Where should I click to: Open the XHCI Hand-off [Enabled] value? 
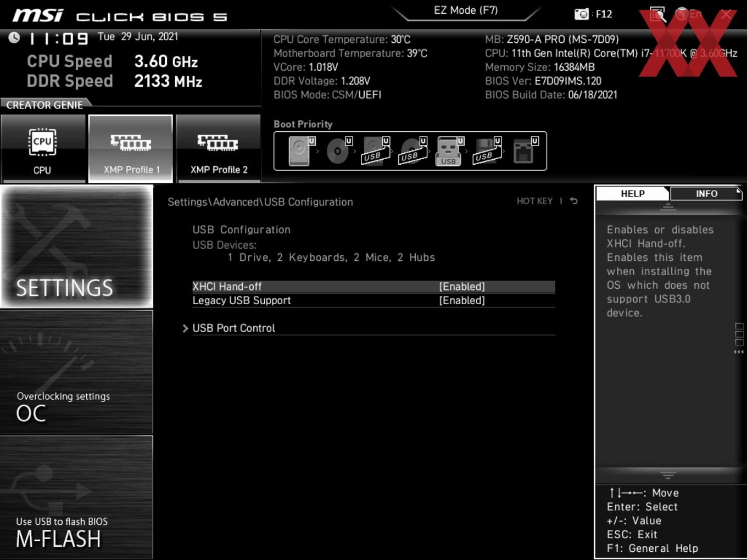coord(462,287)
